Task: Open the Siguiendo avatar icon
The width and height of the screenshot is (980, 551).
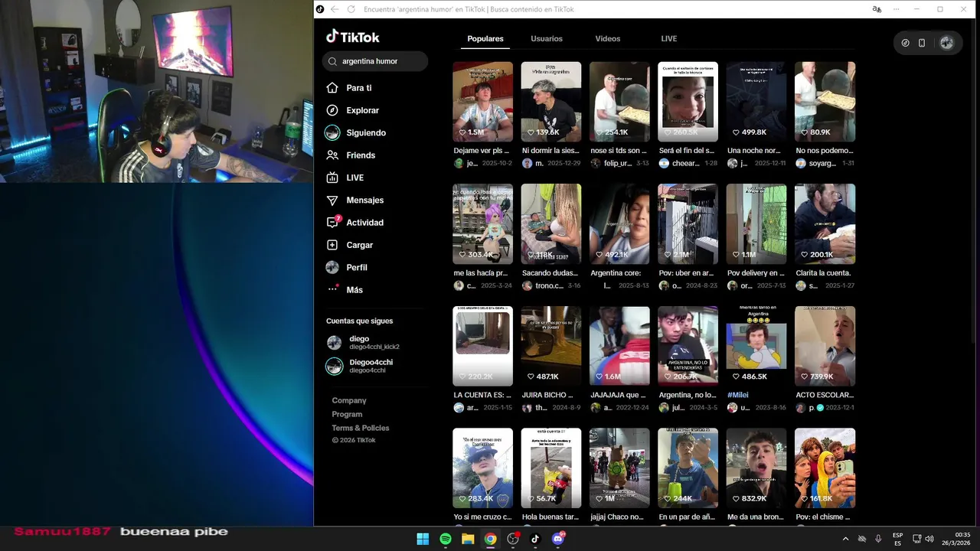Action: pyautogui.click(x=332, y=132)
